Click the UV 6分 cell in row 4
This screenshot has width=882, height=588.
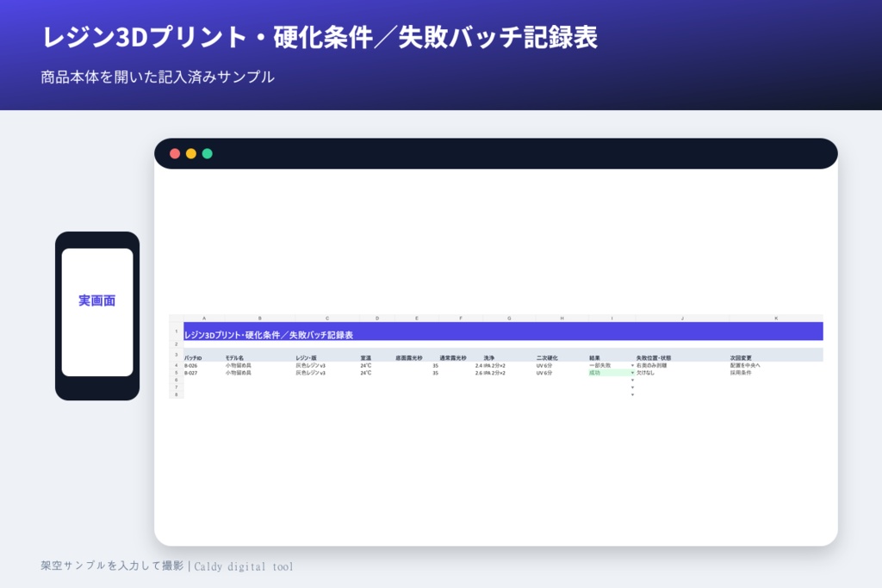pyautogui.click(x=562, y=365)
